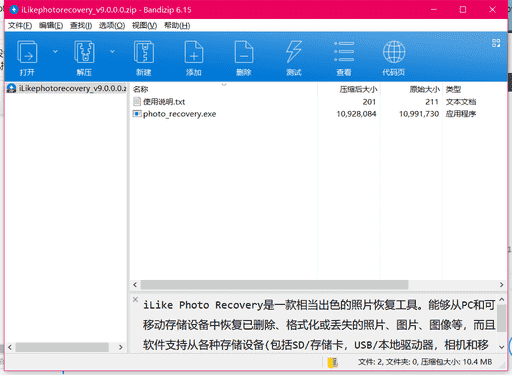
Task: Minimize the Bandizip window
Action: 434,10
